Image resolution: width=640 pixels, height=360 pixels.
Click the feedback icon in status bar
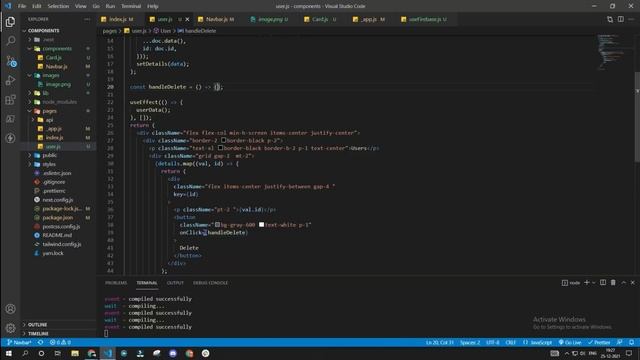620,342
